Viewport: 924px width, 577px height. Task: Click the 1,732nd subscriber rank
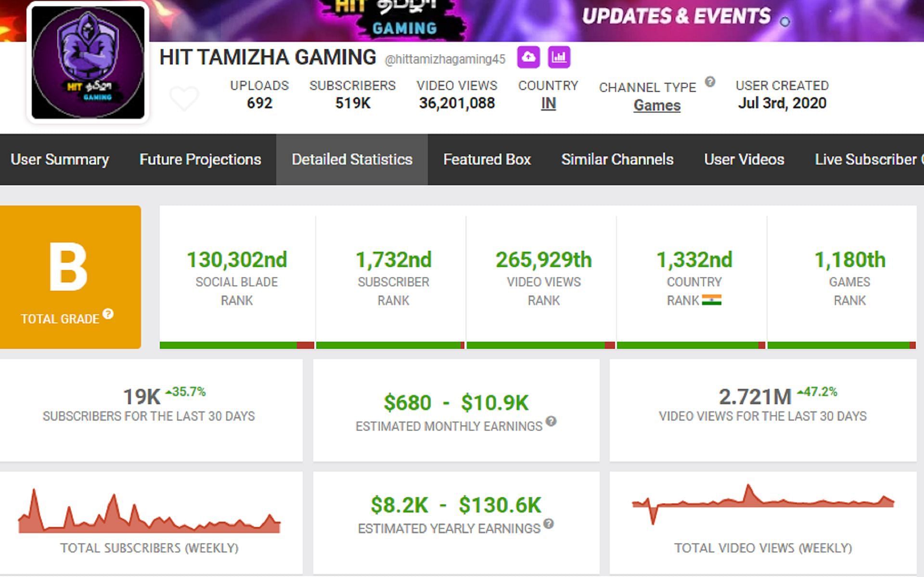tap(394, 260)
